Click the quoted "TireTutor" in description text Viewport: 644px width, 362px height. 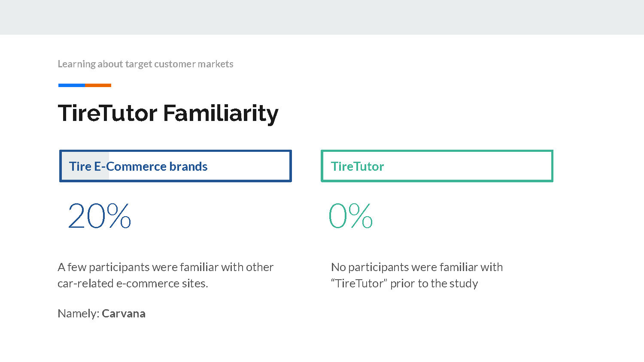click(359, 284)
